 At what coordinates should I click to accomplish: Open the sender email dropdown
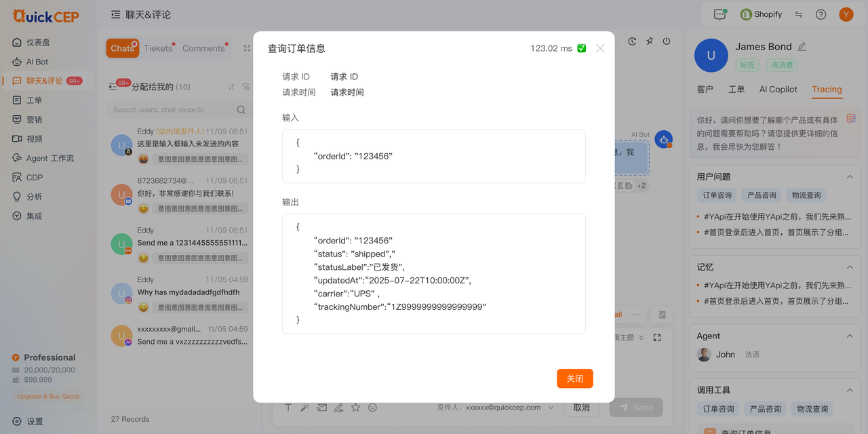pos(551,408)
